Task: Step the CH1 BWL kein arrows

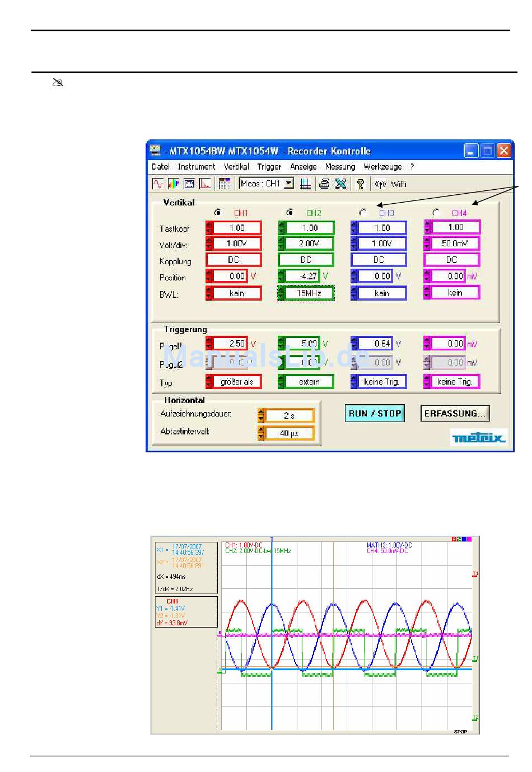Action: point(209,293)
